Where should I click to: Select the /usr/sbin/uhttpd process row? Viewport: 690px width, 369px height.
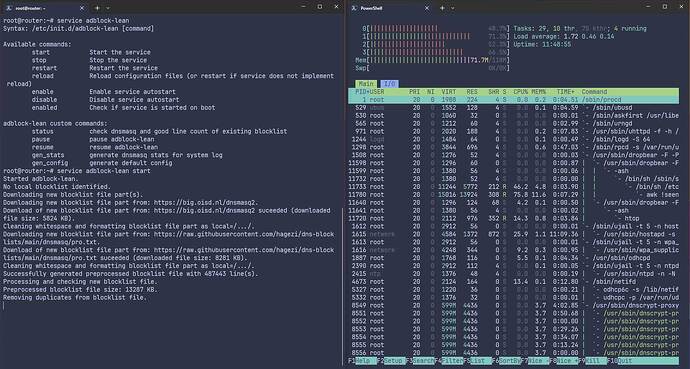tap(514, 132)
